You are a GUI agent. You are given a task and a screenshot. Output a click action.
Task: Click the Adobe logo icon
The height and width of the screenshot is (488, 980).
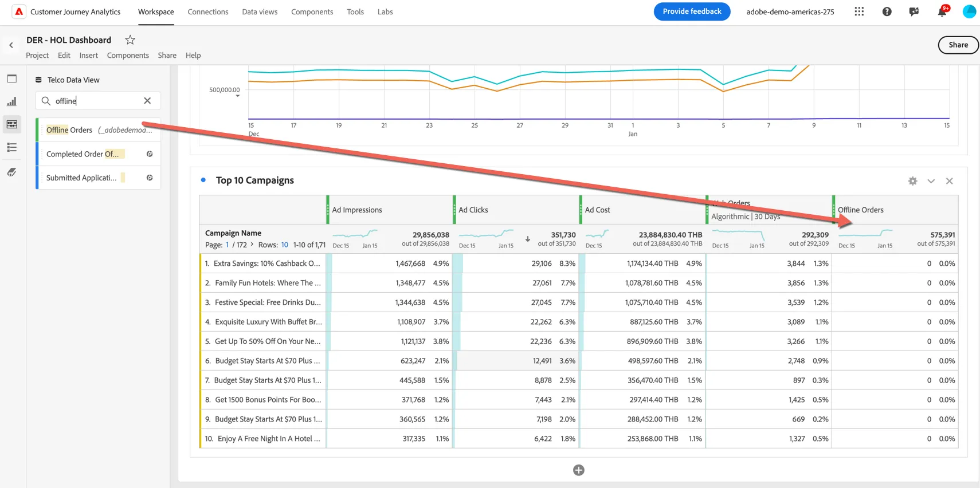pos(19,11)
